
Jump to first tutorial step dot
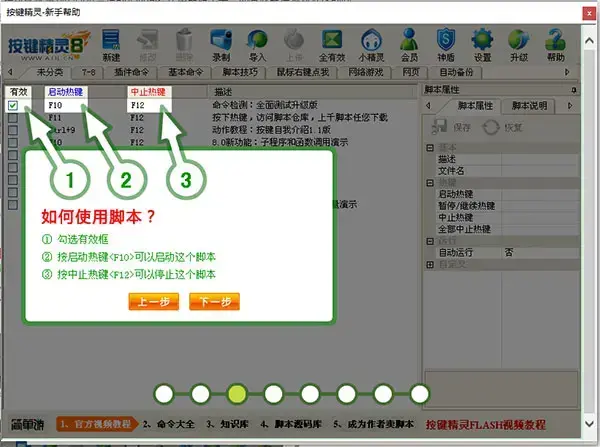point(164,394)
